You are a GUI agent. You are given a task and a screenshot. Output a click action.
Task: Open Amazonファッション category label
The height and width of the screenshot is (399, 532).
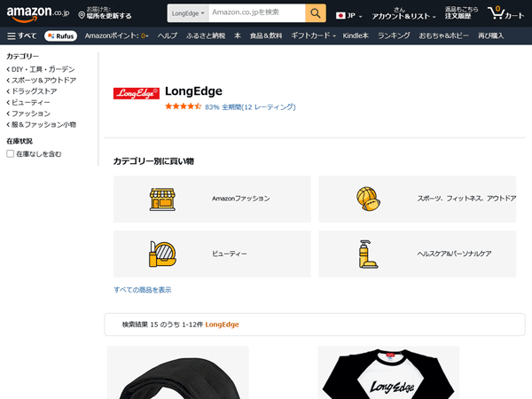tap(241, 199)
